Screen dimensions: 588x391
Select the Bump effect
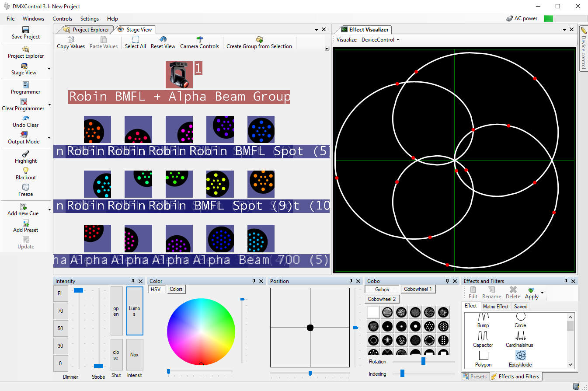point(484,321)
